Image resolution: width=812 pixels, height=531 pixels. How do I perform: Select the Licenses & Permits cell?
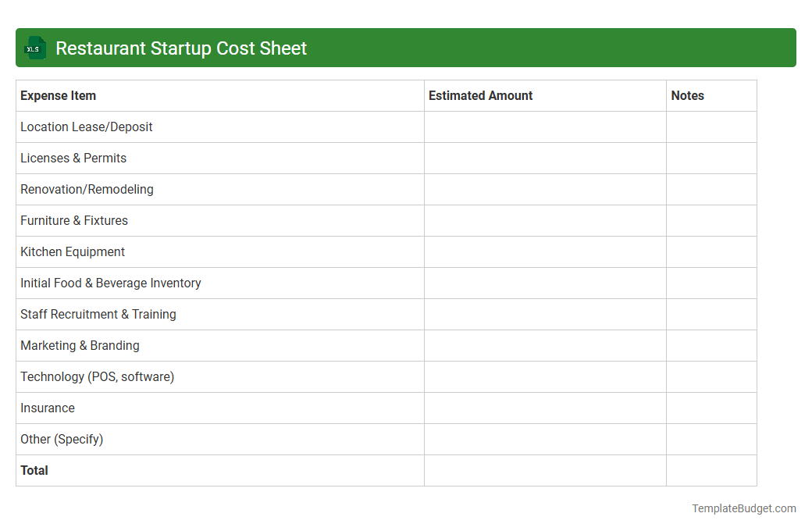tap(73, 158)
